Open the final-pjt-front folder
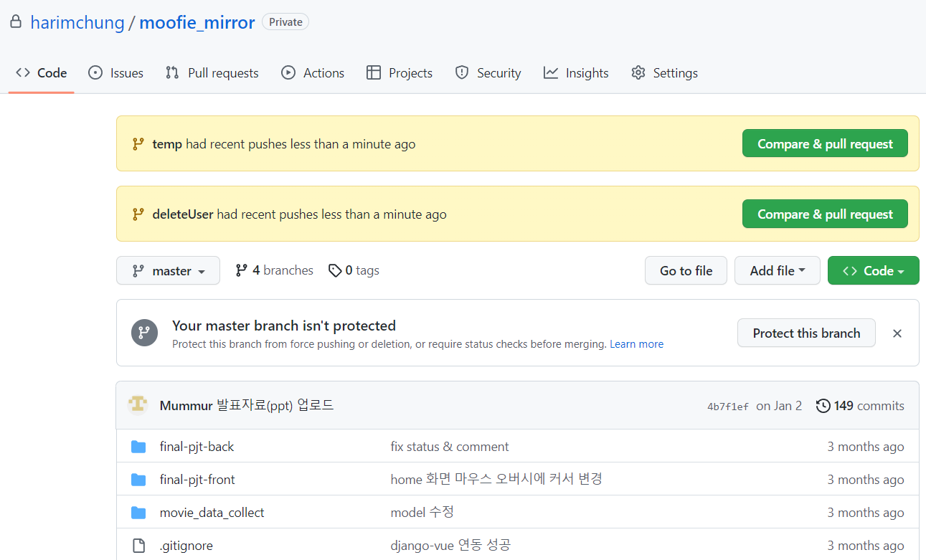This screenshot has height=560, width=926. (197, 480)
